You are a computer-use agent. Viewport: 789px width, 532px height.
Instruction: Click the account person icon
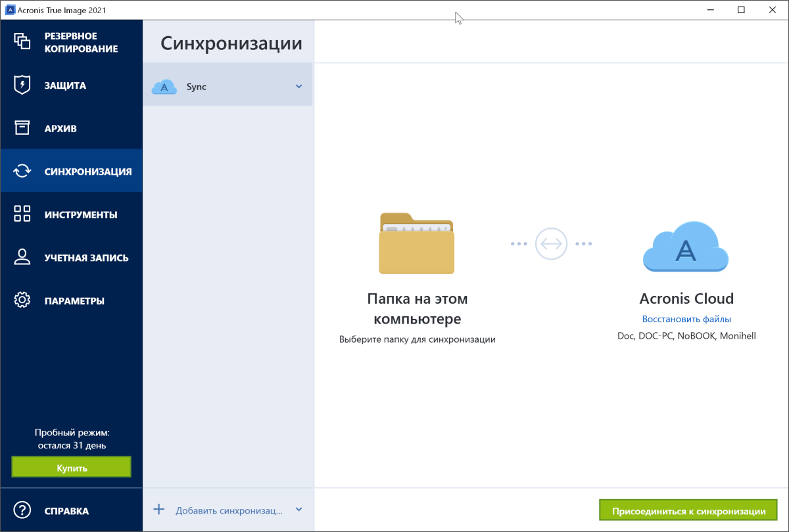pos(22,257)
